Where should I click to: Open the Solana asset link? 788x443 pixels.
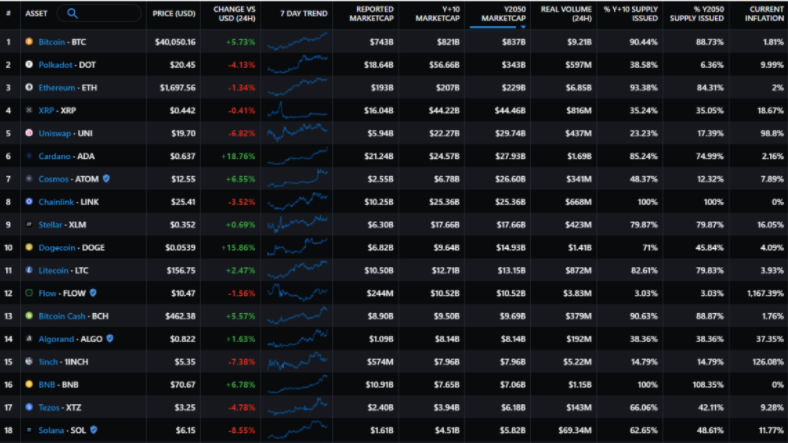tap(51, 430)
